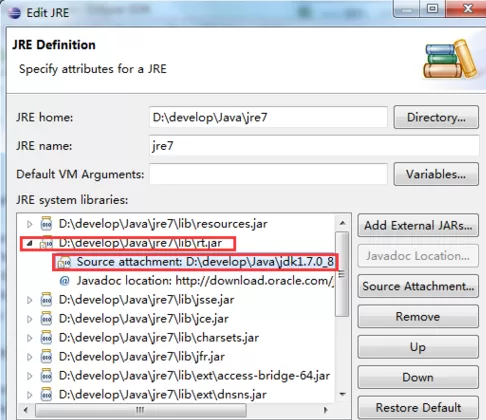Click the Default VM Arguments field
The height and width of the screenshot is (420, 486).
[x=268, y=174]
